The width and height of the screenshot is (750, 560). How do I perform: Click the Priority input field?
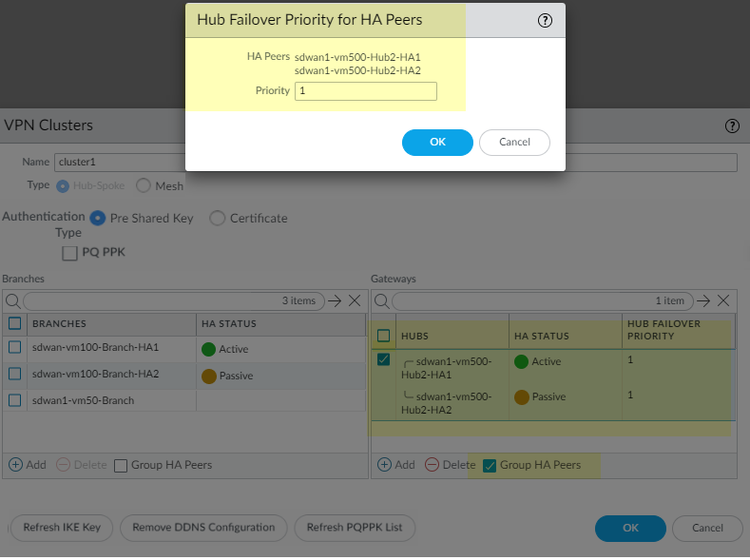[365, 91]
